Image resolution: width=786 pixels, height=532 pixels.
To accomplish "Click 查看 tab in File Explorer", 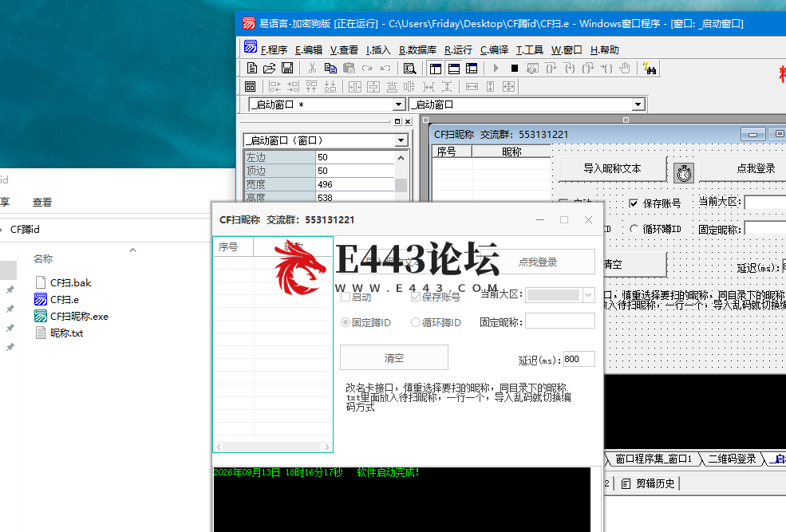I will click(x=42, y=203).
